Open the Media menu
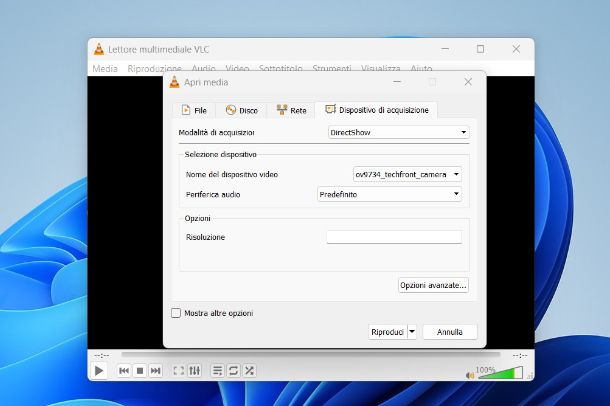The image size is (610, 406). point(105,69)
